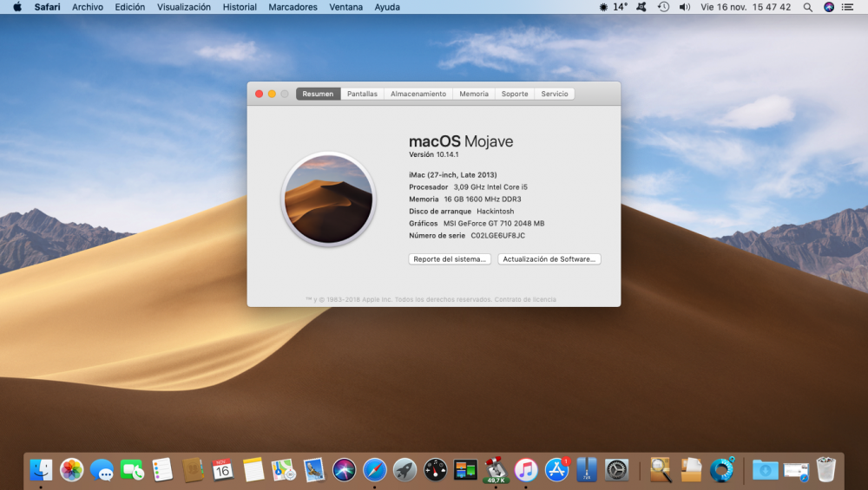Open Maps from the dock
Image resolution: width=868 pixels, height=490 pixels.
click(284, 470)
